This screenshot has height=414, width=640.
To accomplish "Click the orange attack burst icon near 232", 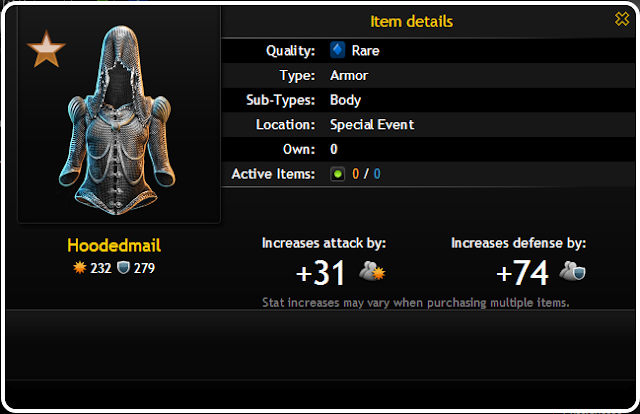I will coord(80,268).
